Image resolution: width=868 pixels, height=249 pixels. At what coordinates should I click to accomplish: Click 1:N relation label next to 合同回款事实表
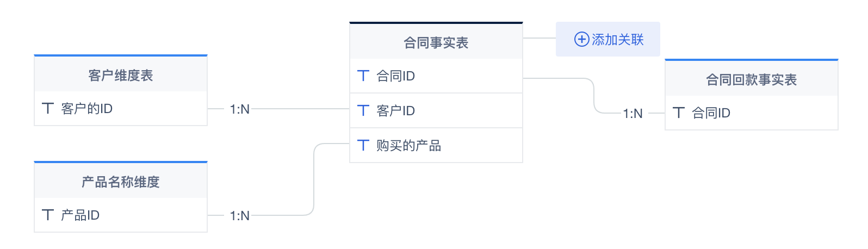click(x=633, y=114)
